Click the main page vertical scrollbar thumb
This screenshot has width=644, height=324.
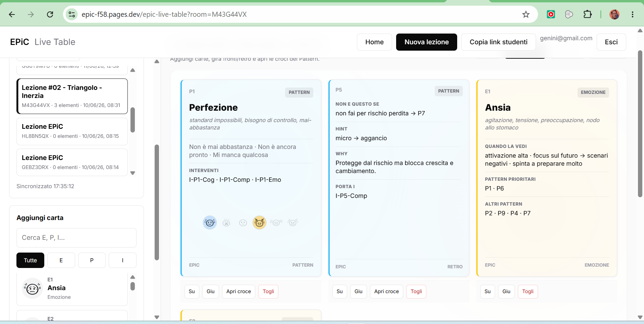pos(640,123)
